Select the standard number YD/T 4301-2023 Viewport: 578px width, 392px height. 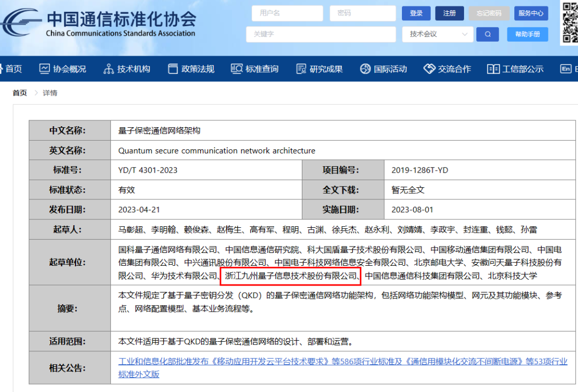tap(148, 170)
